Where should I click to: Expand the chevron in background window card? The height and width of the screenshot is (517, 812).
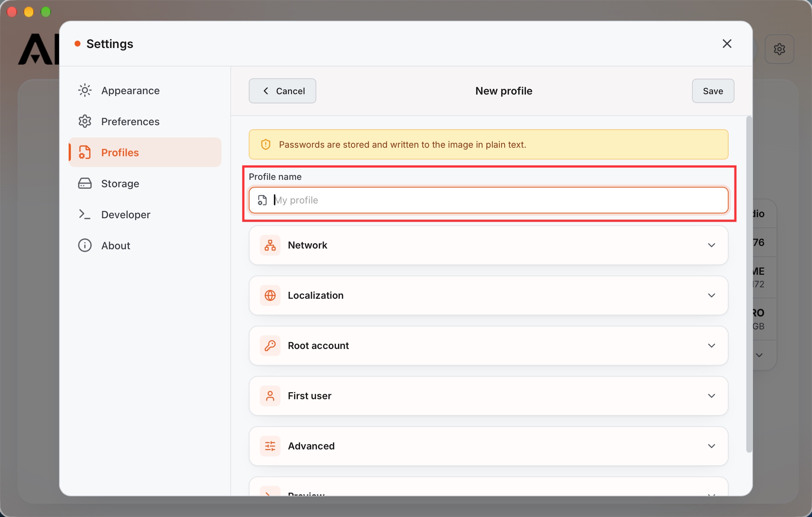(759, 355)
